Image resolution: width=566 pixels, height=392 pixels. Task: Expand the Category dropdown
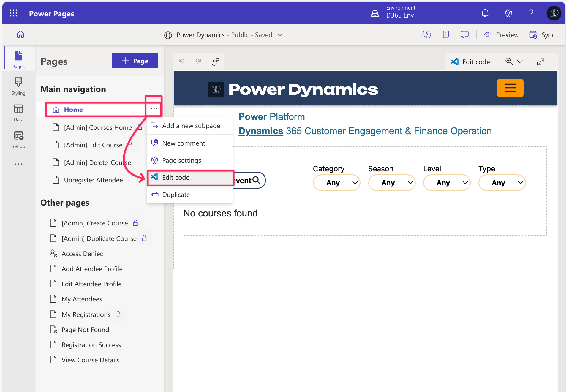336,183
